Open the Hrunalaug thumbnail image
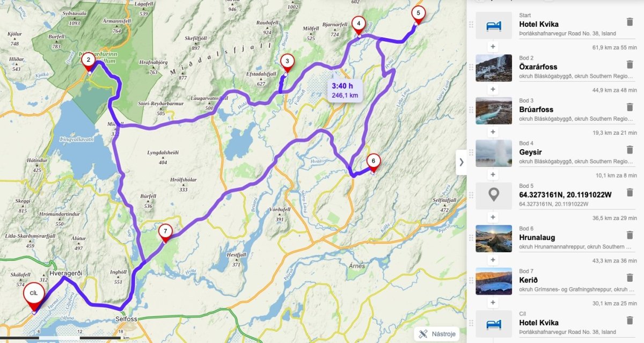The image size is (644, 343). pyautogui.click(x=494, y=238)
